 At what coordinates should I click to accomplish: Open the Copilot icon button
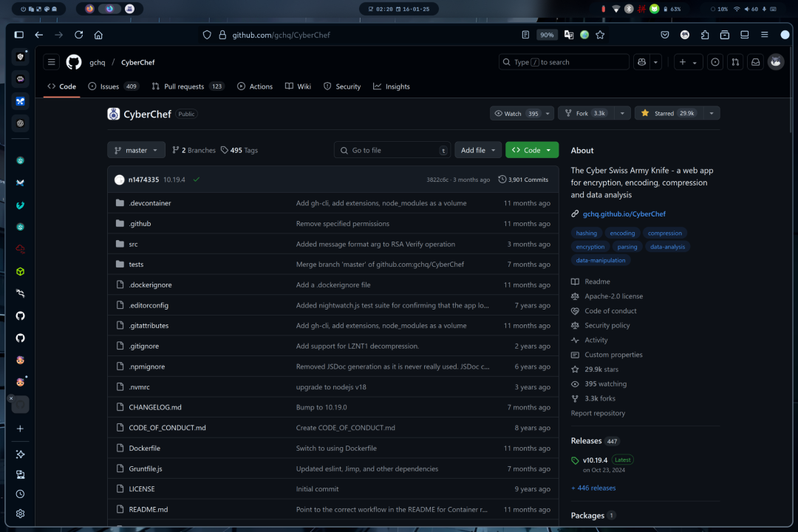point(641,62)
